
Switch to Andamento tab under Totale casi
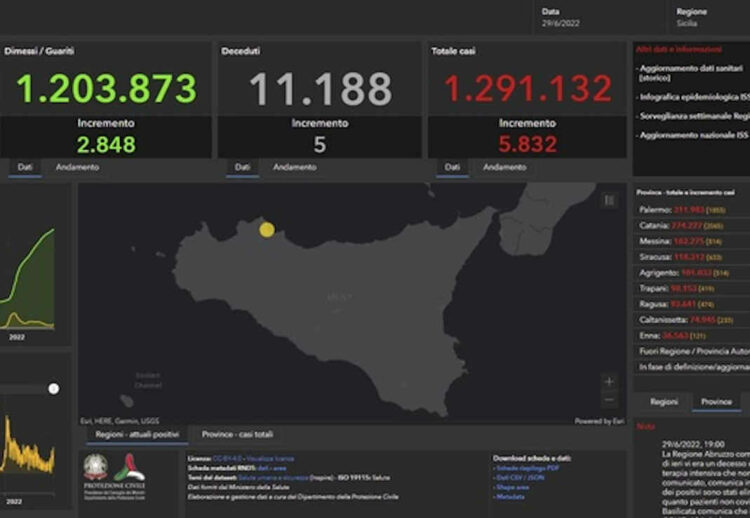coord(505,167)
